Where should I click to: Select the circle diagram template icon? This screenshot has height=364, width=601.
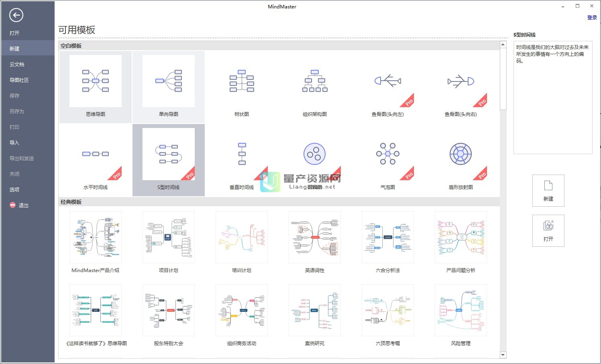315,154
